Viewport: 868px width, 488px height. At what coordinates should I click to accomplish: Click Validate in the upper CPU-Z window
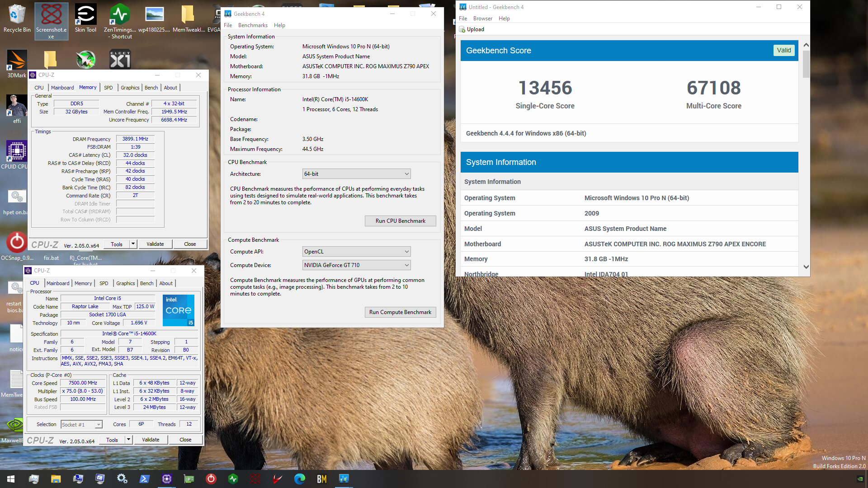[155, 244]
